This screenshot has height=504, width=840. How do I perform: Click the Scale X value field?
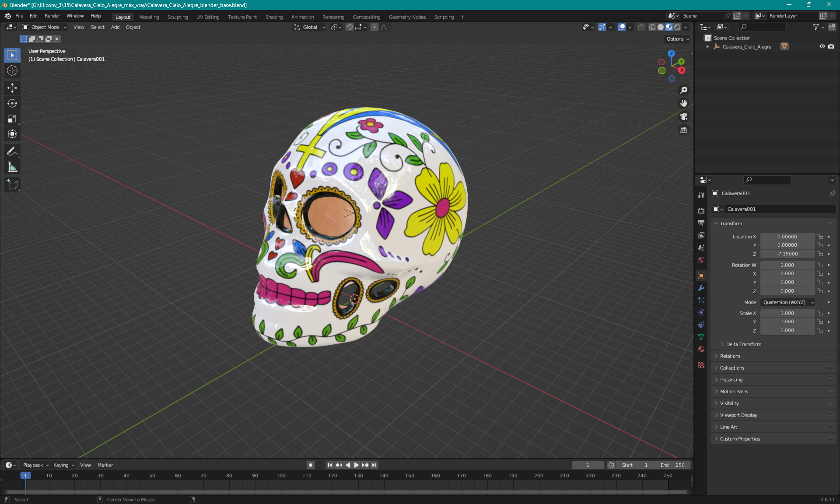pyautogui.click(x=787, y=313)
